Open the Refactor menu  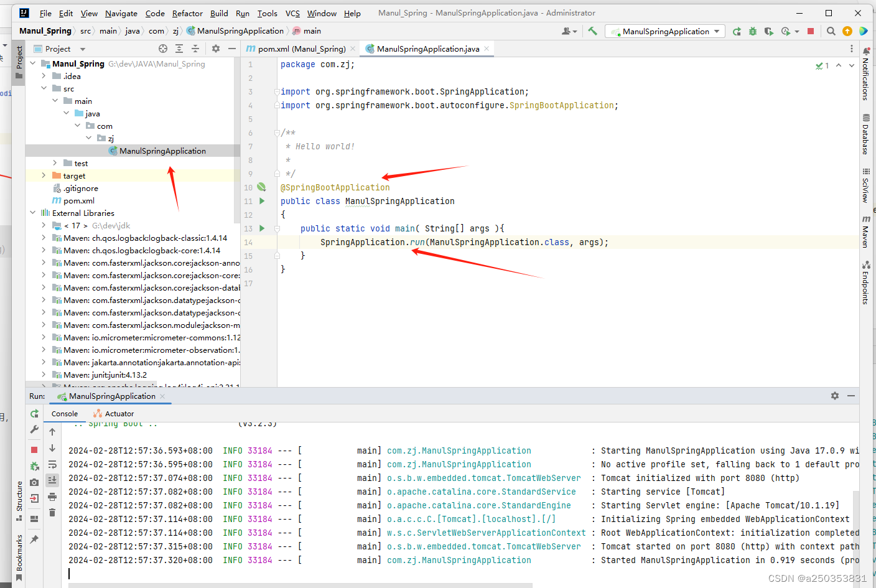coord(187,13)
